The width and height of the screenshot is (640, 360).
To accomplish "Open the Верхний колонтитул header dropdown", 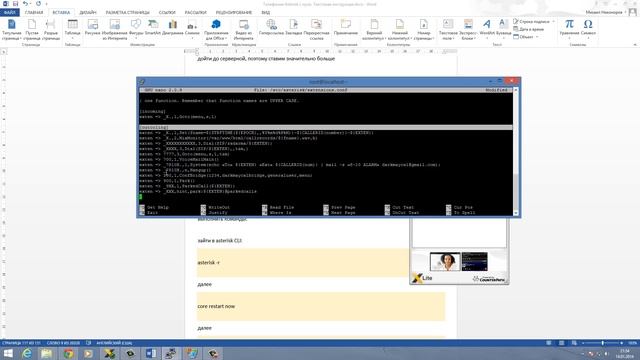I will click(374, 29).
